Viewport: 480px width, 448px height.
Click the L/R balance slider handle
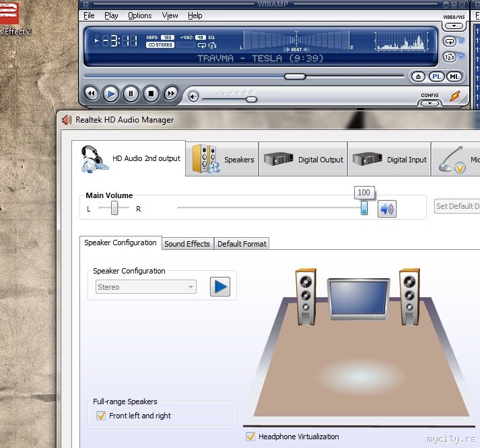tap(114, 207)
